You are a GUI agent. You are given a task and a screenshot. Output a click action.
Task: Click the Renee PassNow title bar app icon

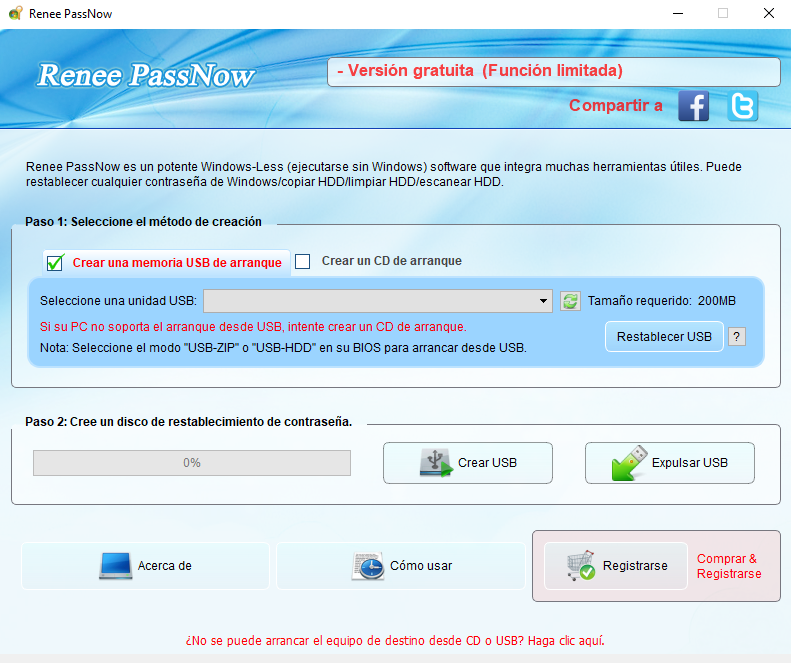[x=16, y=13]
